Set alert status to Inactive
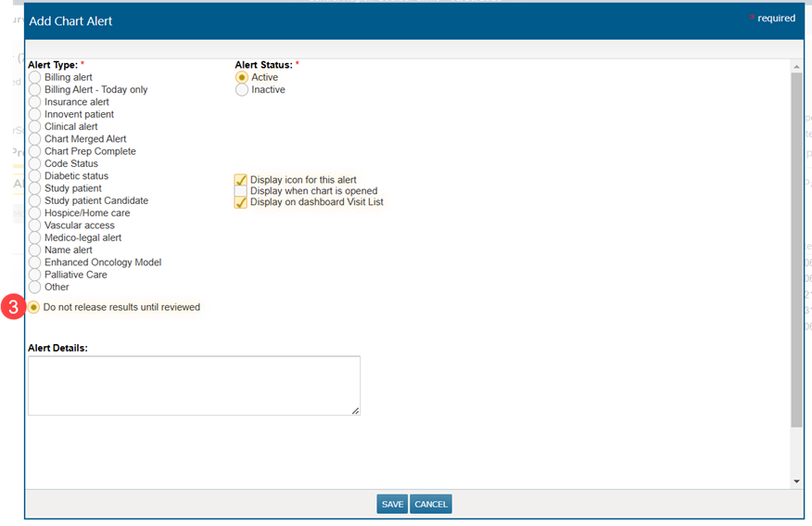The height and width of the screenshot is (526, 812). click(x=242, y=90)
